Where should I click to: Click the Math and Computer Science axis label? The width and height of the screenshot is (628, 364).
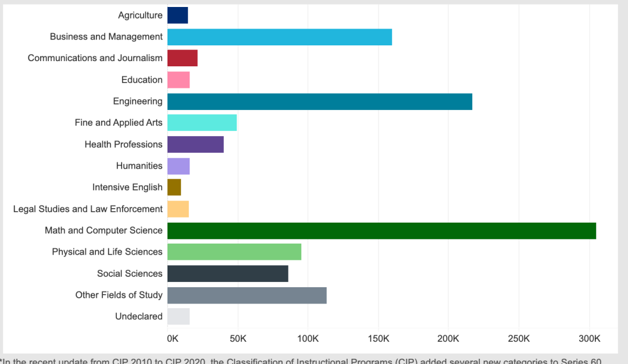[104, 230]
